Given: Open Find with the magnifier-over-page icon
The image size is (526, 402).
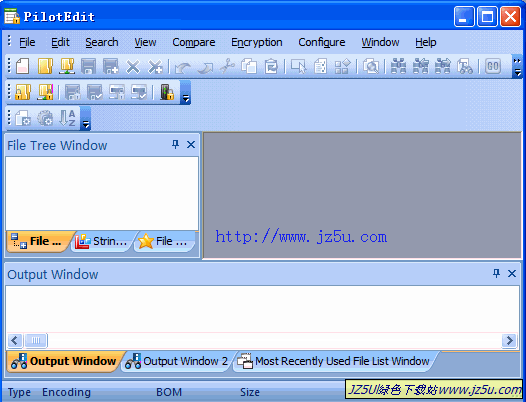Looking at the screenshot, I should (x=371, y=66).
